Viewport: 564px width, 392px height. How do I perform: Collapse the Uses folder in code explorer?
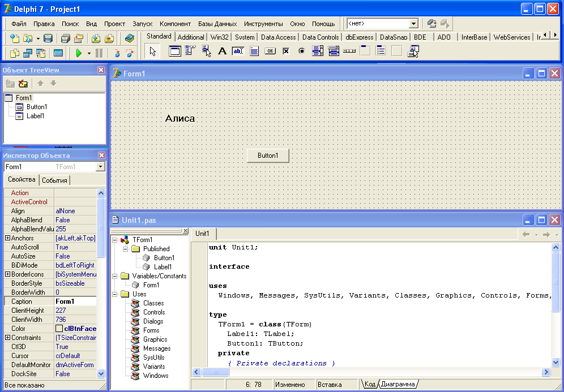115,294
